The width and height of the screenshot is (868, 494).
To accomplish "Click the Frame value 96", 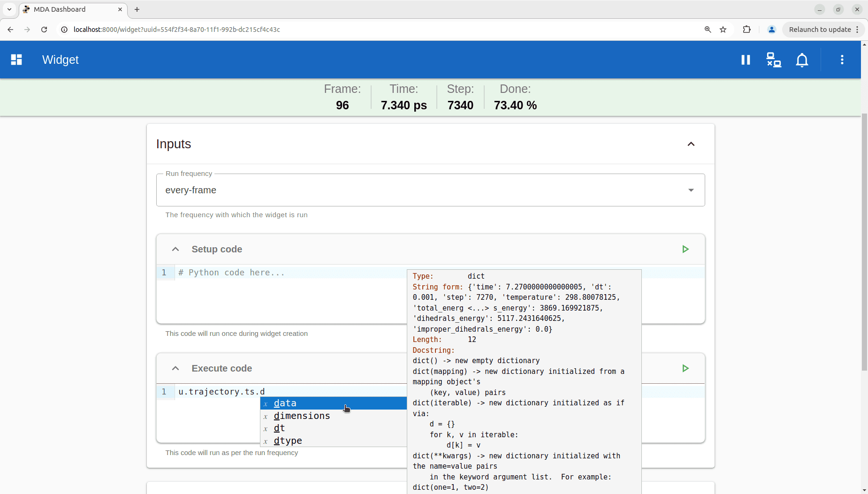I will pyautogui.click(x=343, y=105).
